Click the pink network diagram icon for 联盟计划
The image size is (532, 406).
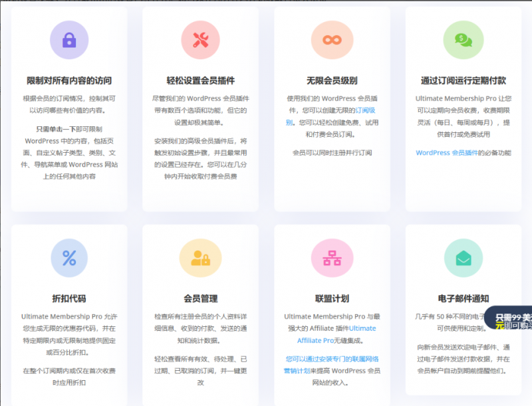pos(332,258)
